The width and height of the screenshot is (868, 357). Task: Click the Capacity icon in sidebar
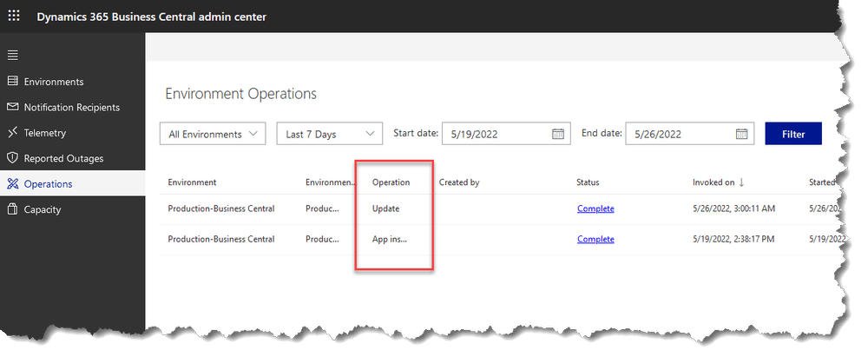[12, 209]
